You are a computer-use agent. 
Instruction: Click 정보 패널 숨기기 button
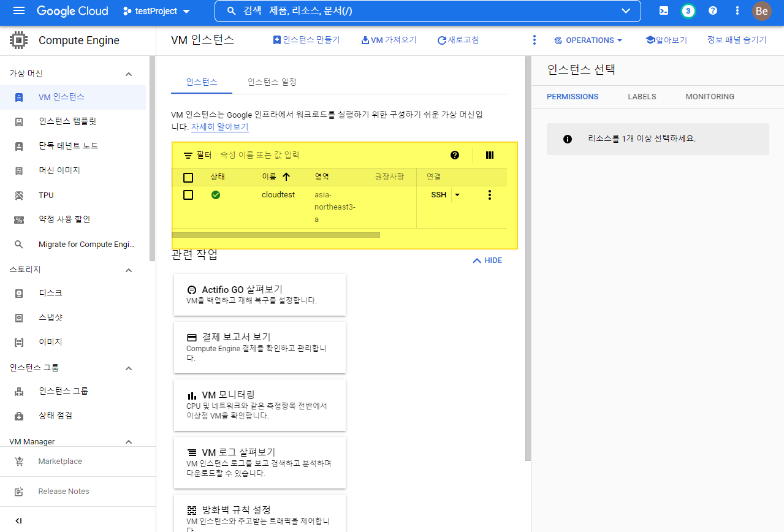[736, 40]
